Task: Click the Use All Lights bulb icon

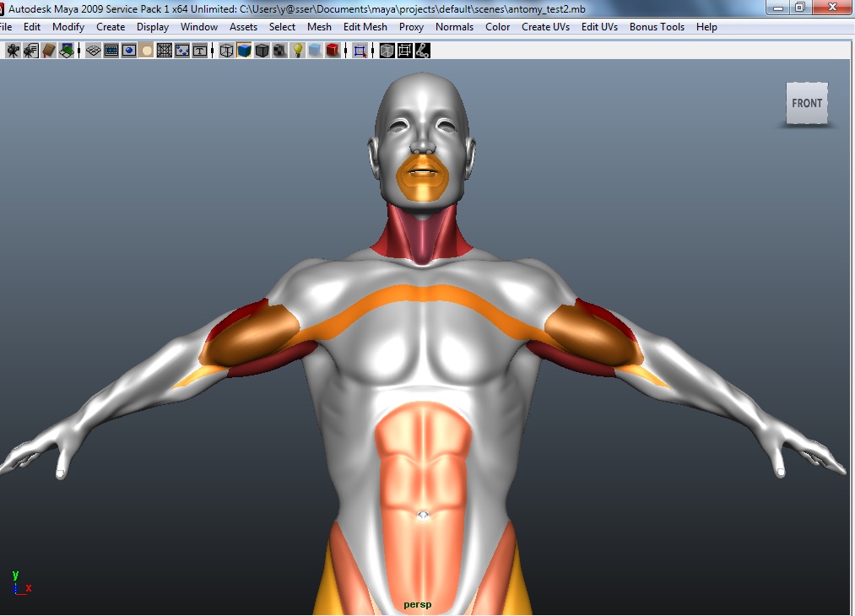Action: (x=297, y=51)
